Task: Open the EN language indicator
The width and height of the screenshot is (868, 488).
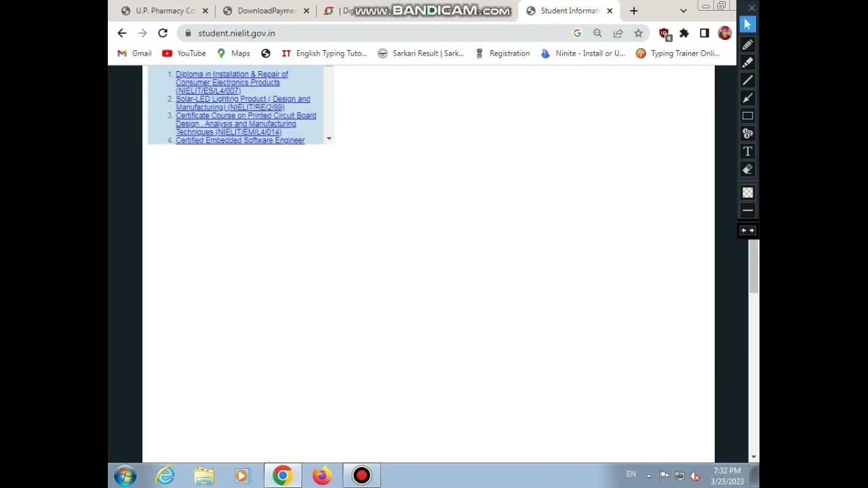Action: coord(631,474)
